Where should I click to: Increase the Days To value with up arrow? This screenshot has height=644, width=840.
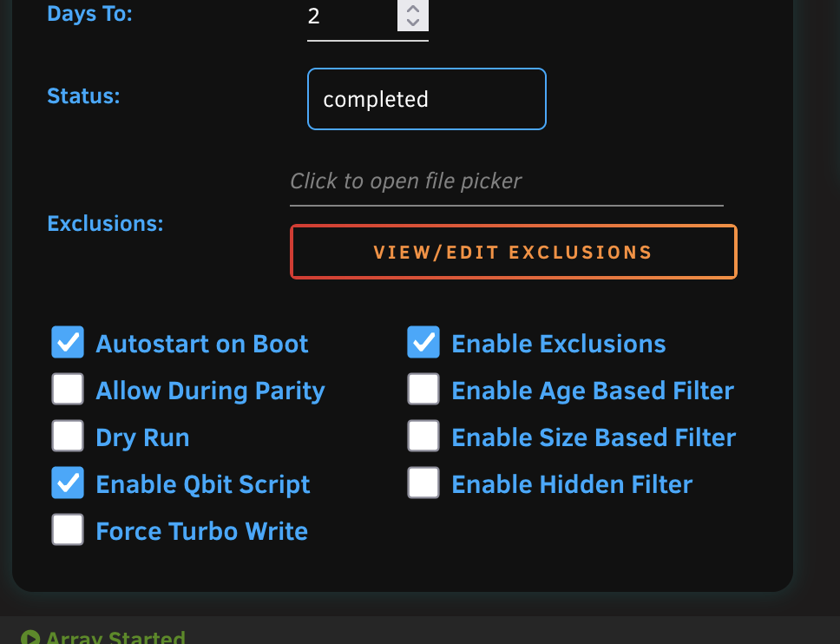[x=412, y=9]
